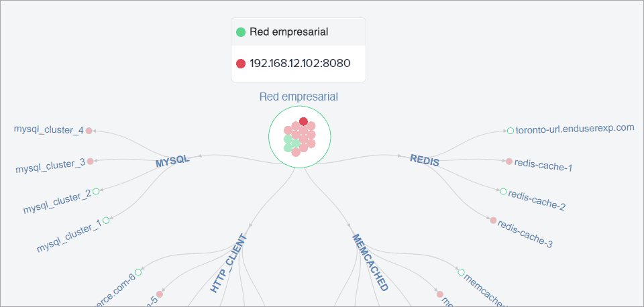
Task: Click the 192.168.12.102:8080 tooltip text
Action: coord(300,64)
